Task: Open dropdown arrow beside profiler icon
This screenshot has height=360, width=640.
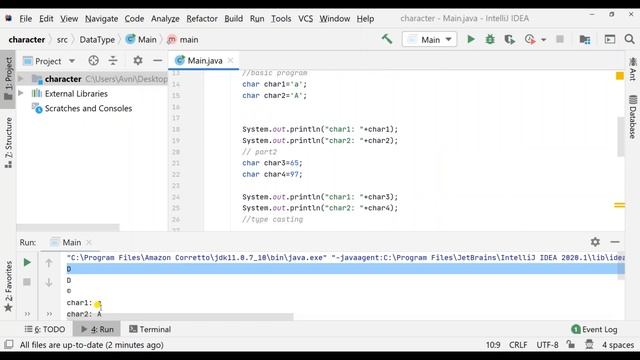Action: 543,40
